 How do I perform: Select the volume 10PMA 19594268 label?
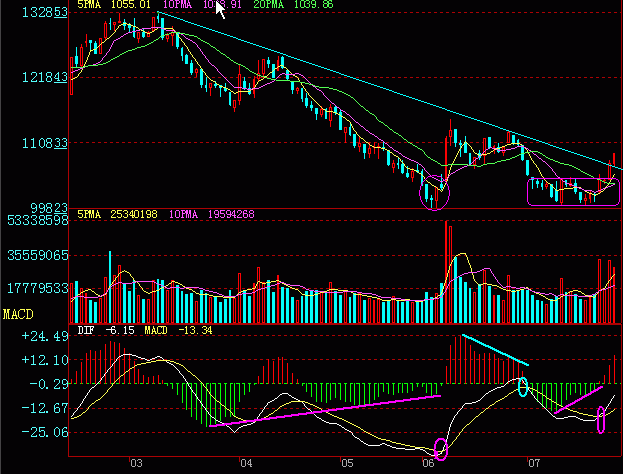[211, 215]
